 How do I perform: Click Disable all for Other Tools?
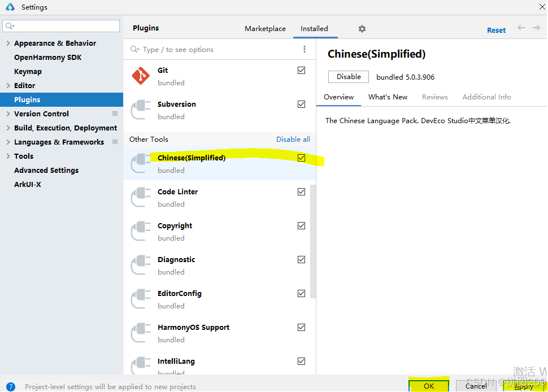click(293, 139)
